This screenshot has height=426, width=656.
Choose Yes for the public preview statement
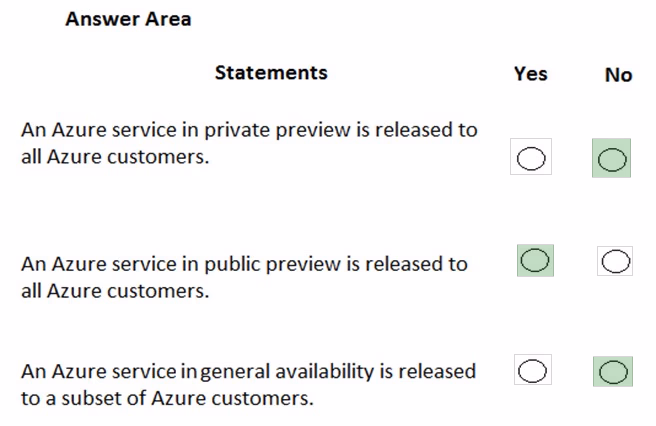(535, 260)
